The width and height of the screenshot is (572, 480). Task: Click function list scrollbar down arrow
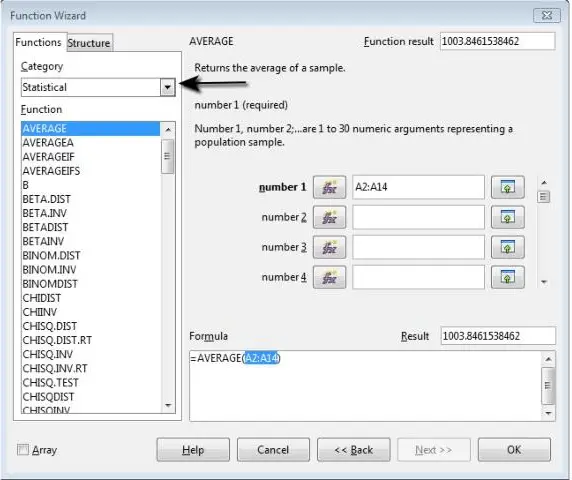point(168,406)
